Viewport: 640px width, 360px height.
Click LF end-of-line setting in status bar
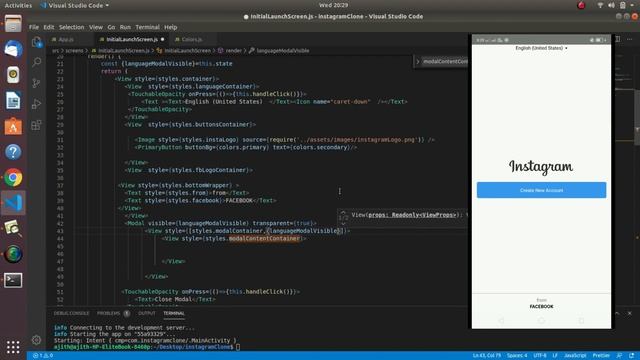(x=555, y=356)
